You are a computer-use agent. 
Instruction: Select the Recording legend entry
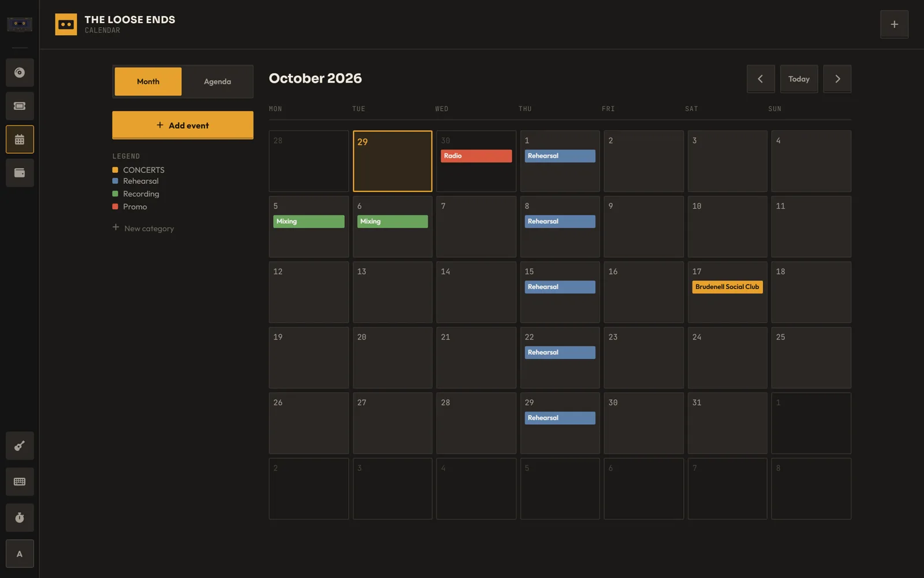(x=136, y=194)
